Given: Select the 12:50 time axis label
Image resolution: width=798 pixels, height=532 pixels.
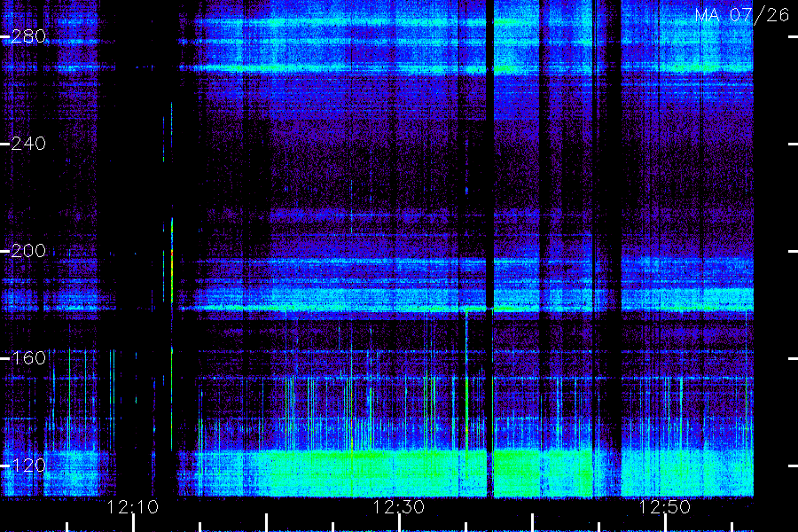Looking at the screenshot, I should pyautogui.click(x=665, y=507).
